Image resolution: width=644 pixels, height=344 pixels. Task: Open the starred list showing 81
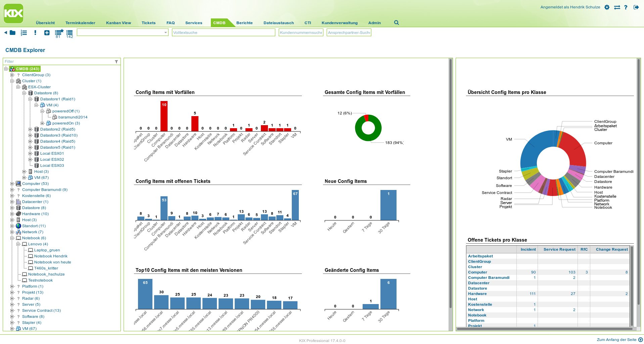[x=59, y=33]
